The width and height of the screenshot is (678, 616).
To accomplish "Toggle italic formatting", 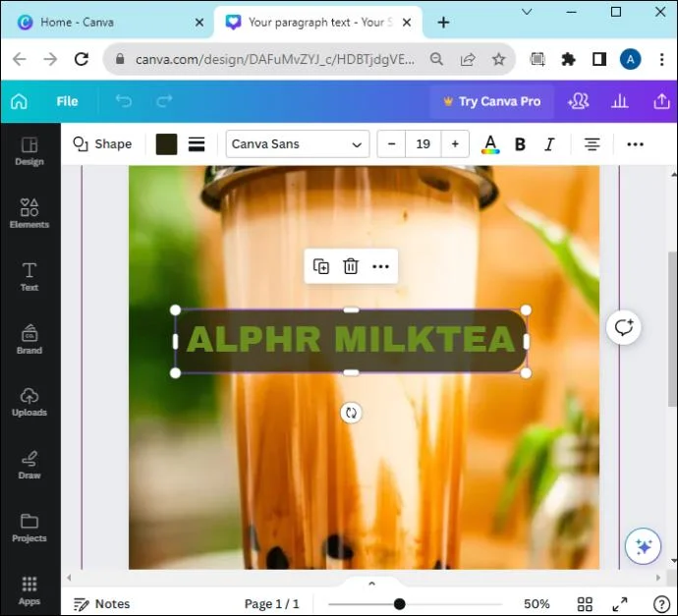I will click(x=549, y=144).
